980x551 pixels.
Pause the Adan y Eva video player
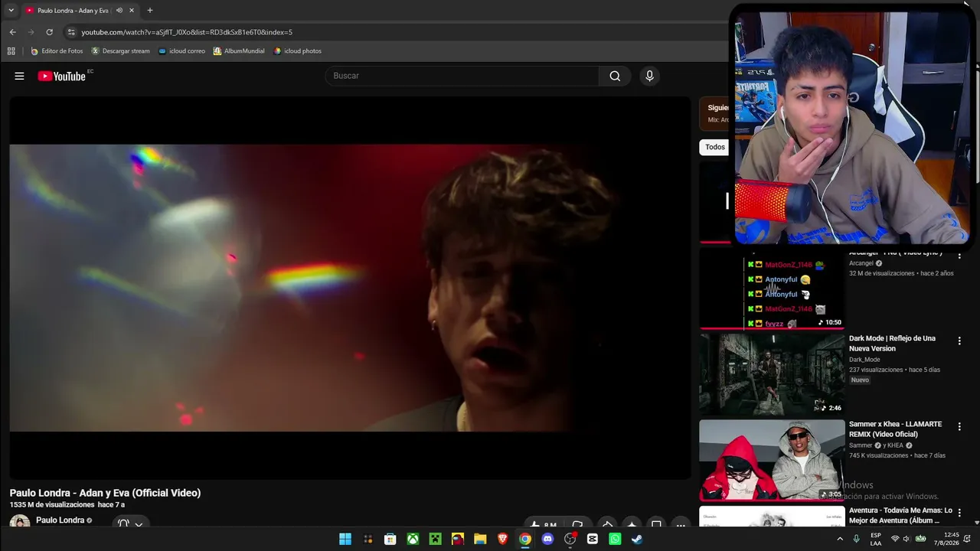tap(350, 288)
